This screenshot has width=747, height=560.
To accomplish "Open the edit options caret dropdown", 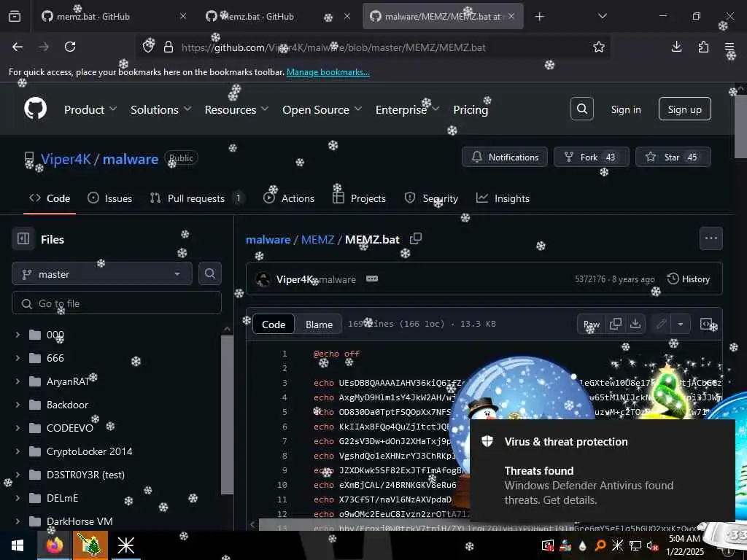I will [x=681, y=324].
